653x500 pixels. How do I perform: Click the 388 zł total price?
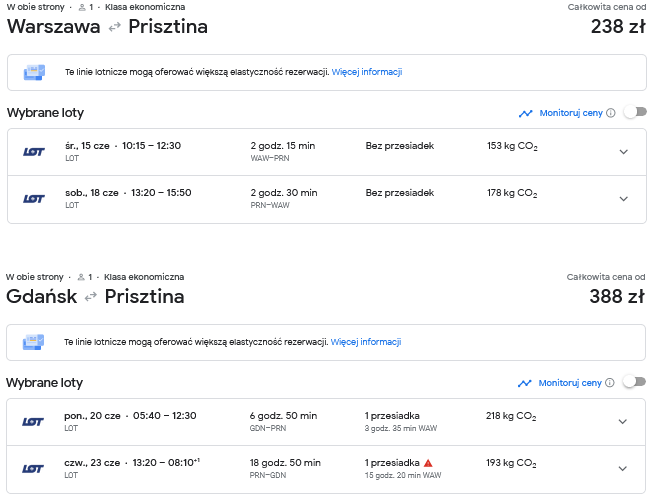click(x=617, y=296)
